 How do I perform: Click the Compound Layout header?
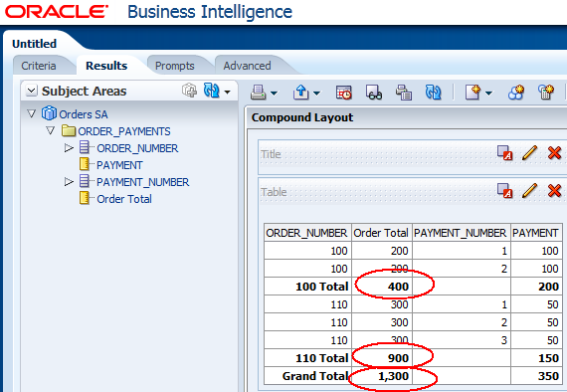[x=302, y=117]
